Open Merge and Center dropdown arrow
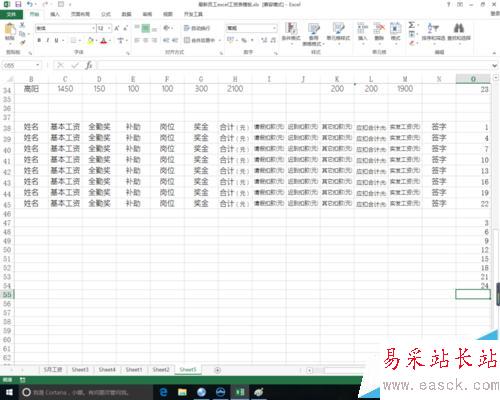 [x=220, y=40]
